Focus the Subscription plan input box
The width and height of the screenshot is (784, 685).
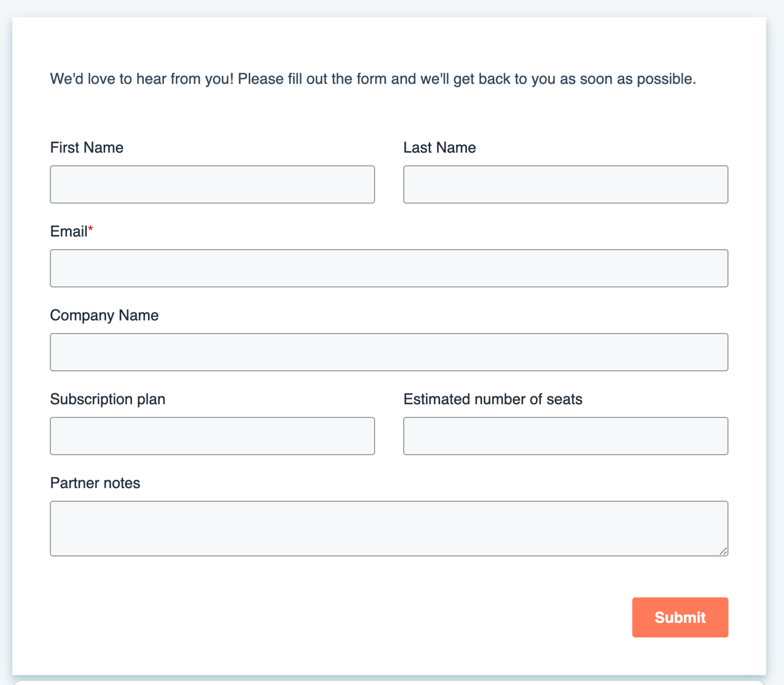(x=212, y=436)
